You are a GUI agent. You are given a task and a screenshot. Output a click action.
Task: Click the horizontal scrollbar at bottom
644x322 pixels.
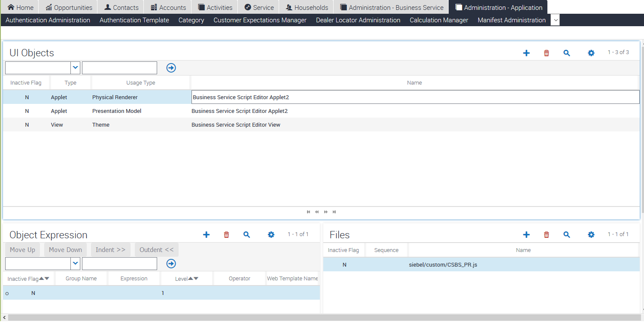pos(322,318)
